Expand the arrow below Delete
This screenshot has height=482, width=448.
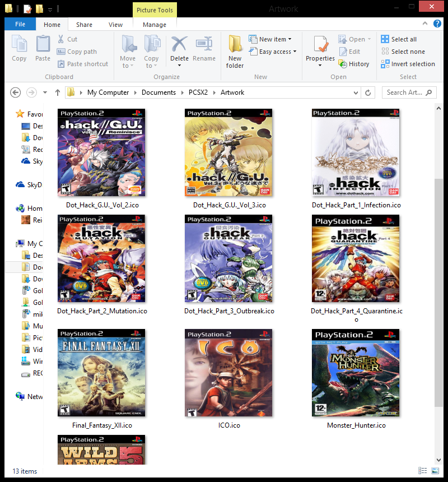179,66
